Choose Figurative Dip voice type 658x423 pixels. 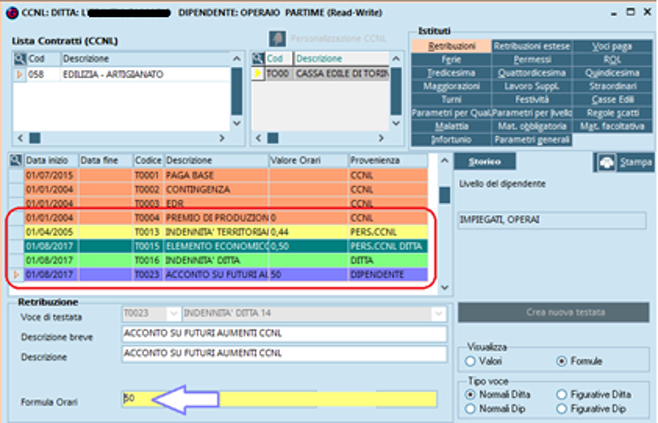click(561, 409)
